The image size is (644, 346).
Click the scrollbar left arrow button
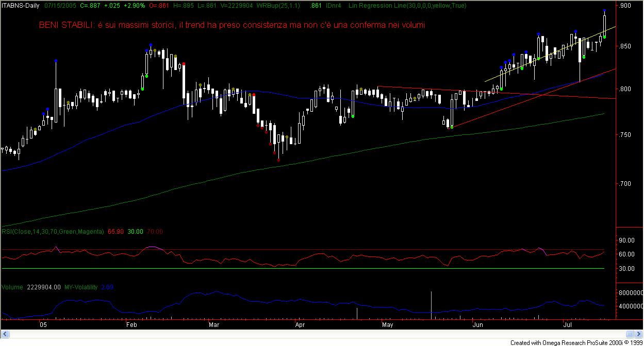point(4,333)
